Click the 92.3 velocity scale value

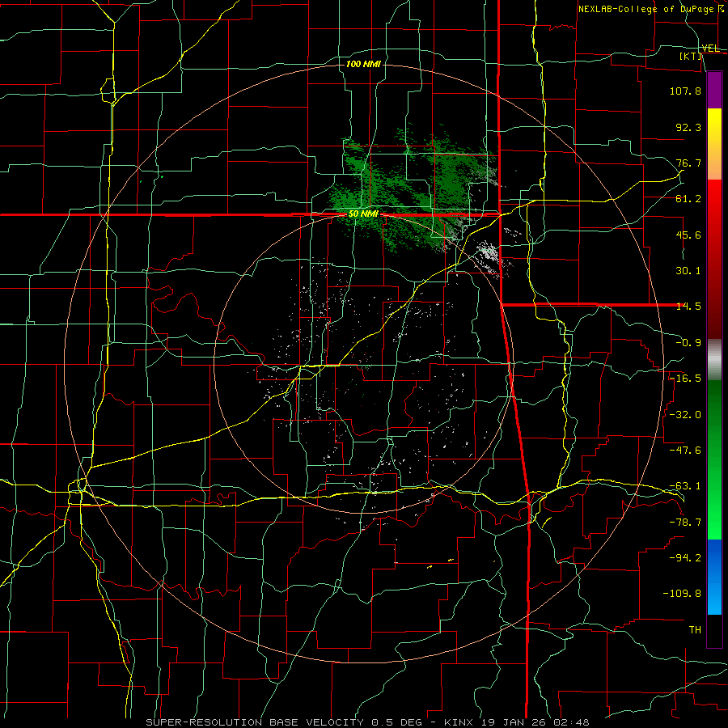688,127
